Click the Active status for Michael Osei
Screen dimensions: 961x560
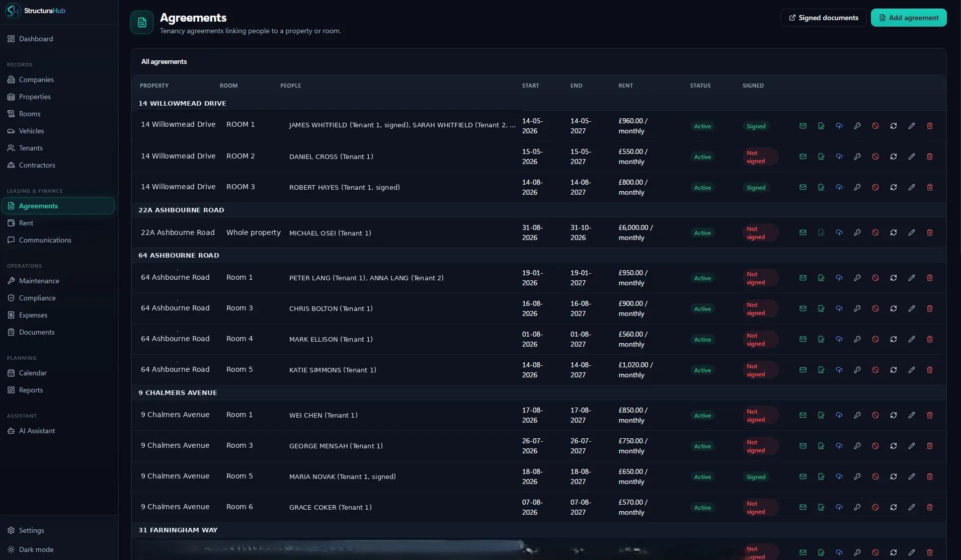point(702,233)
